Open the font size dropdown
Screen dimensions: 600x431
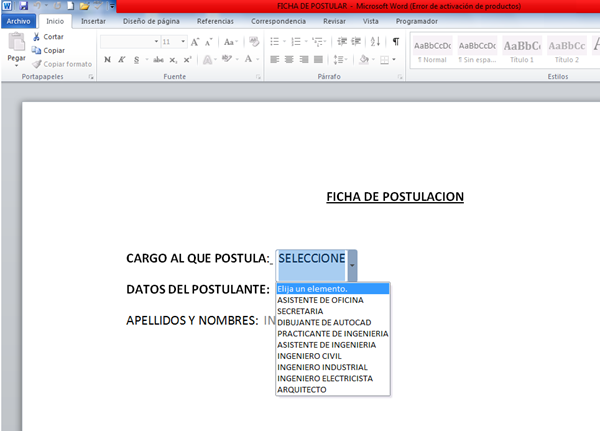(182, 42)
